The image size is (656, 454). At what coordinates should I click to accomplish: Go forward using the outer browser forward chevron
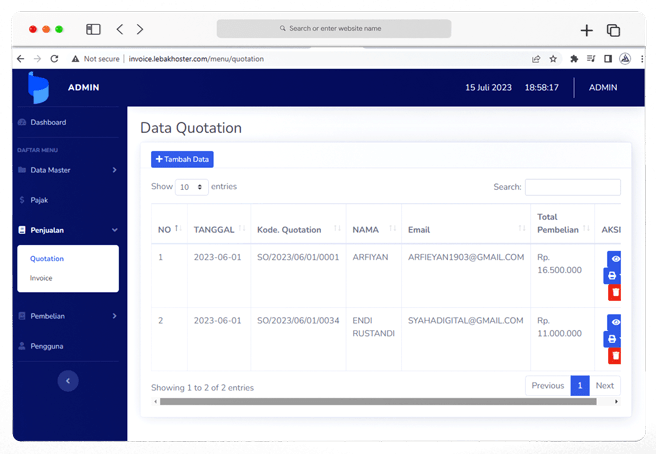coord(140,29)
